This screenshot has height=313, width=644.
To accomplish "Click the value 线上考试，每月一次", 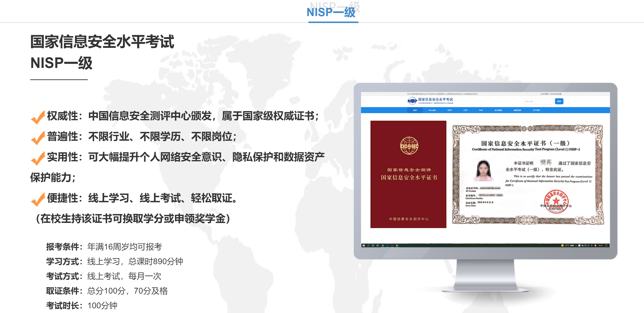I will coord(124,276).
